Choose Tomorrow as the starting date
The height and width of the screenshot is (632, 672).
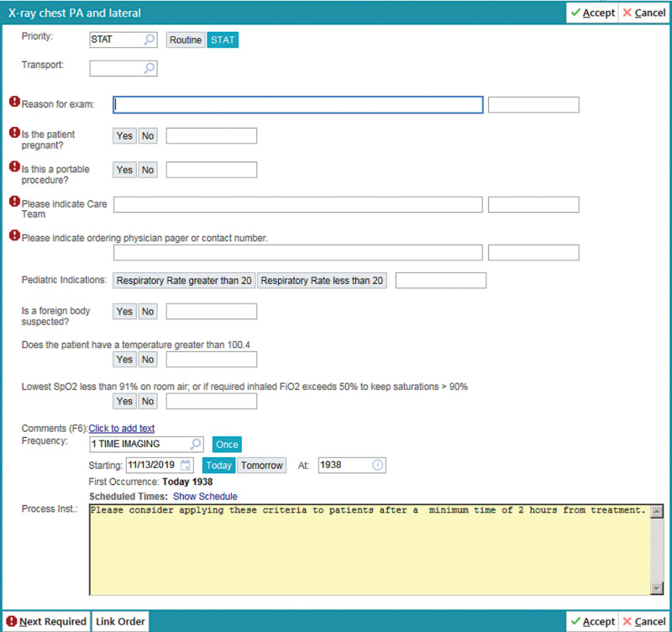tap(262, 466)
